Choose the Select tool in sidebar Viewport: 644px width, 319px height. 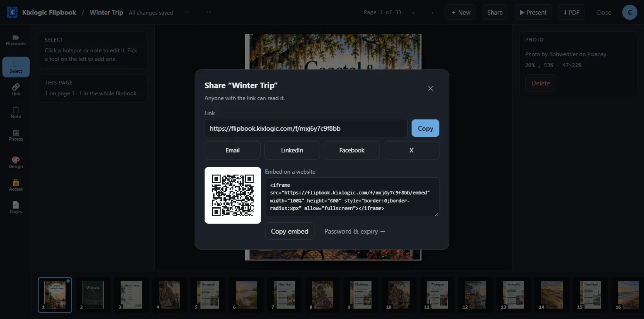pos(16,67)
